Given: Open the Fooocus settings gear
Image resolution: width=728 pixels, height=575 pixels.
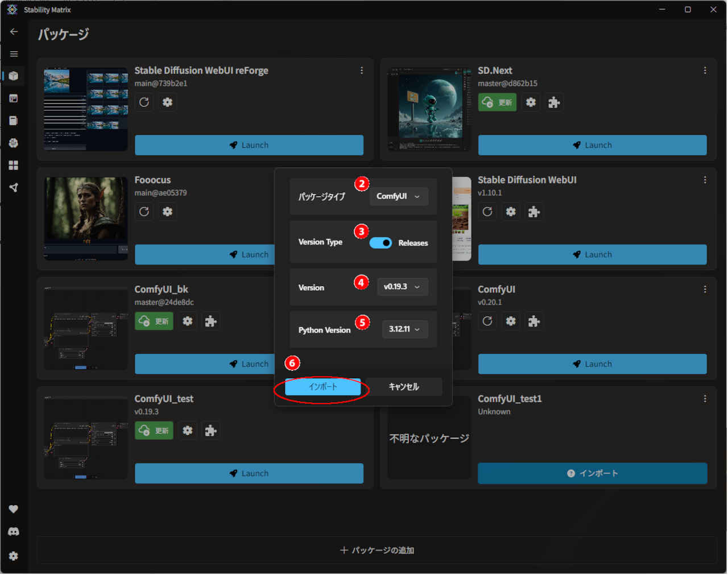Looking at the screenshot, I should tap(167, 212).
